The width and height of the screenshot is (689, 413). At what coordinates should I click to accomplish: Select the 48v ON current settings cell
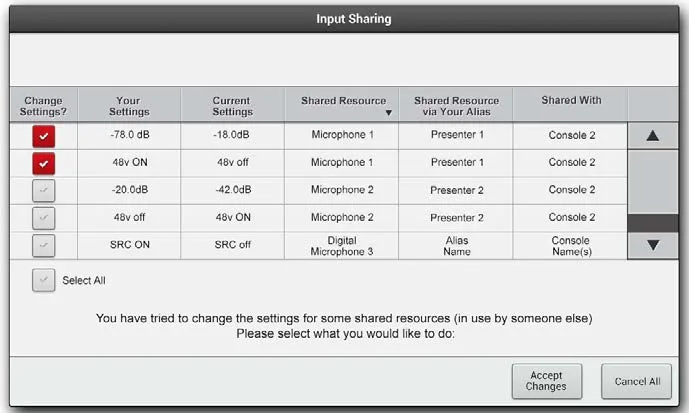pyautogui.click(x=232, y=217)
